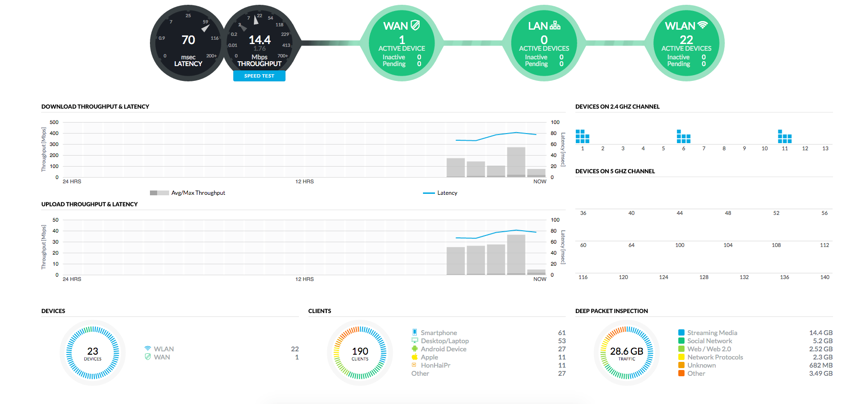Click WLAN row in Devices list
Viewport: 868px width, 404px height.
tap(221, 349)
